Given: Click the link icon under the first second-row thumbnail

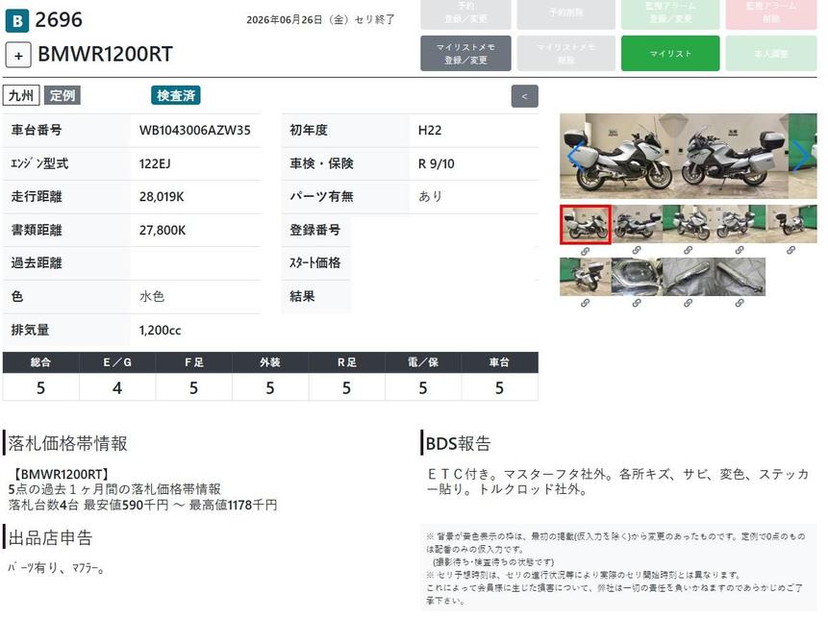Looking at the screenshot, I should pyautogui.click(x=585, y=303).
